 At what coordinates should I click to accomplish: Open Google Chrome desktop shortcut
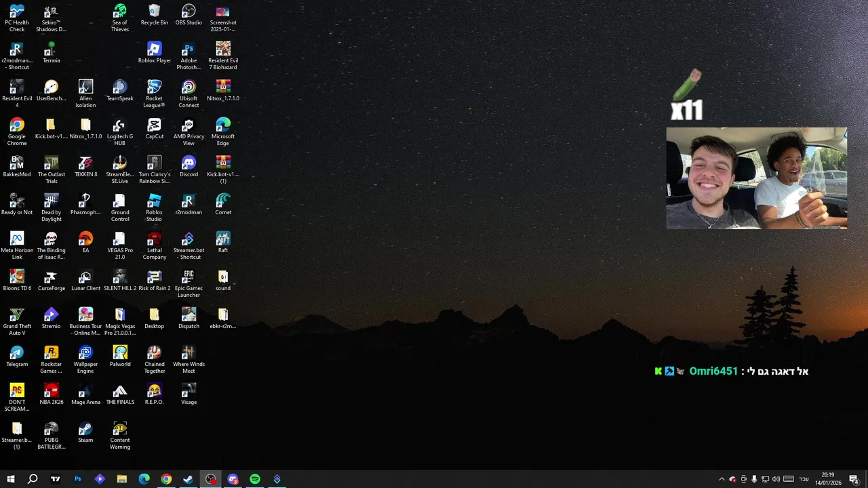(17, 132)
